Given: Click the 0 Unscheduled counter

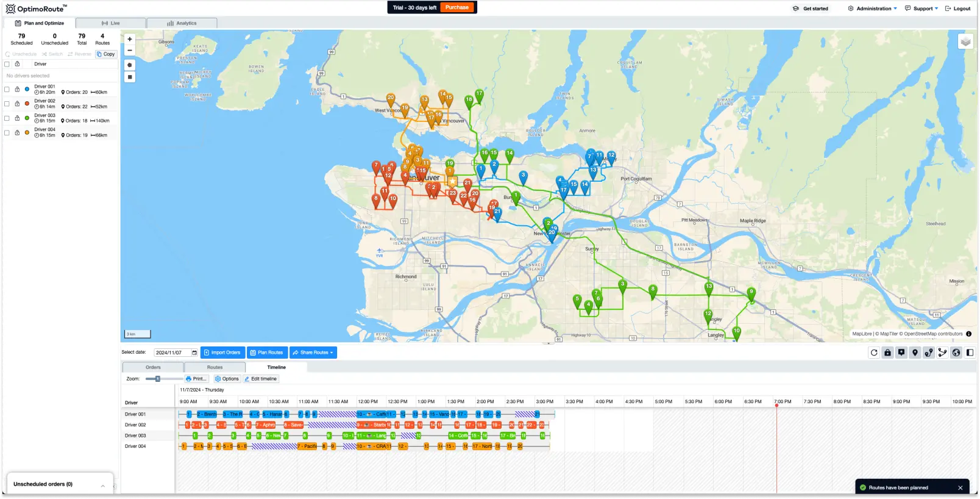Looking at the screenshot, I should tap(55, 40).
